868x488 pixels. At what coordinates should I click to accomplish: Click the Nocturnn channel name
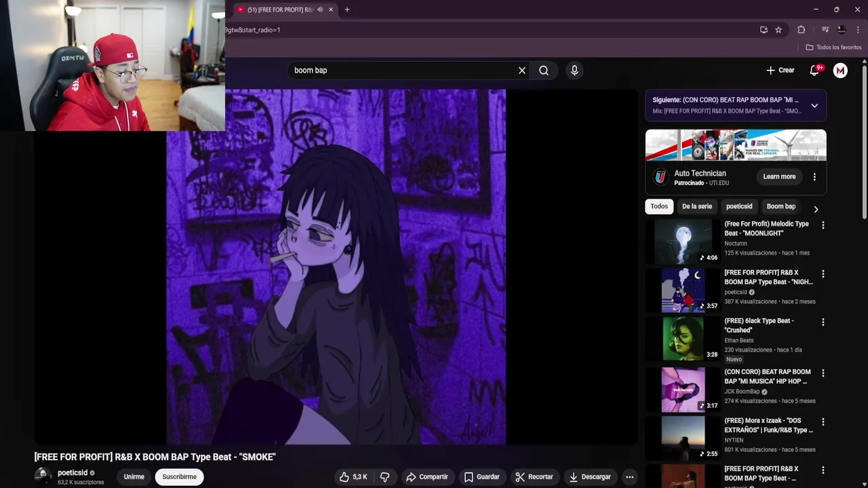pos(736,243)
